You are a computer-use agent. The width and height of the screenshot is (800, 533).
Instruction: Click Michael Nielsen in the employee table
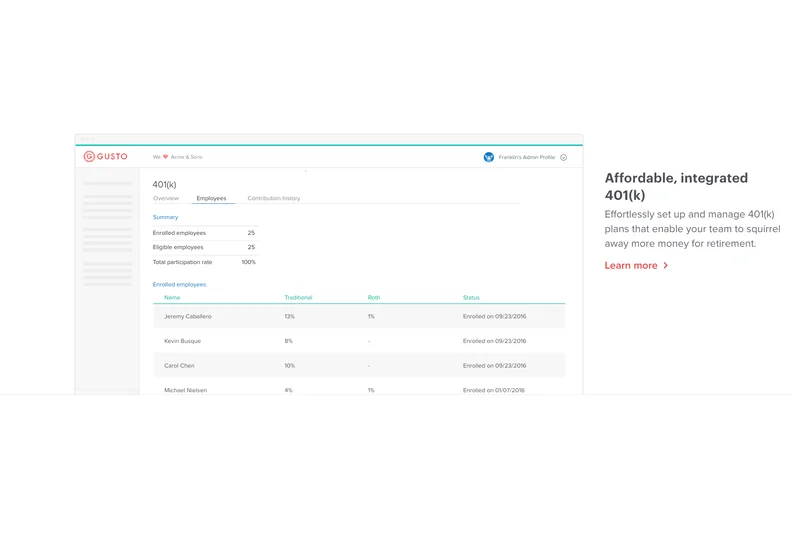coord(185,389)
